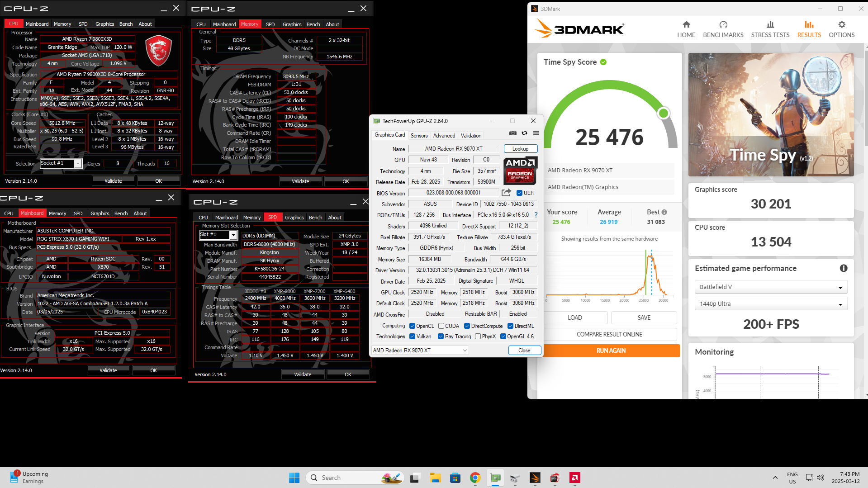Open 3DMark Results section
The height and width of the screenshot is (488, 868).
[x=809, y=29]
